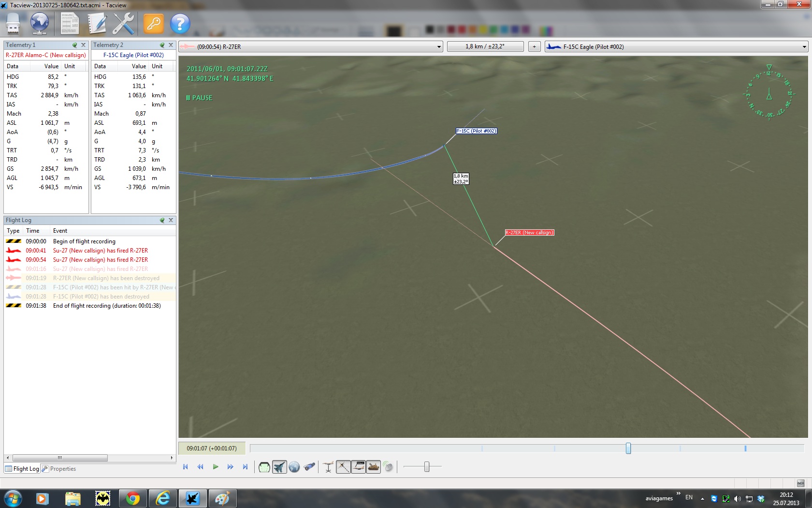Image resolution: width=812 pixels, height=508 pixels.
Task: Click the plus button between selectors
Action: coord(534,47)
